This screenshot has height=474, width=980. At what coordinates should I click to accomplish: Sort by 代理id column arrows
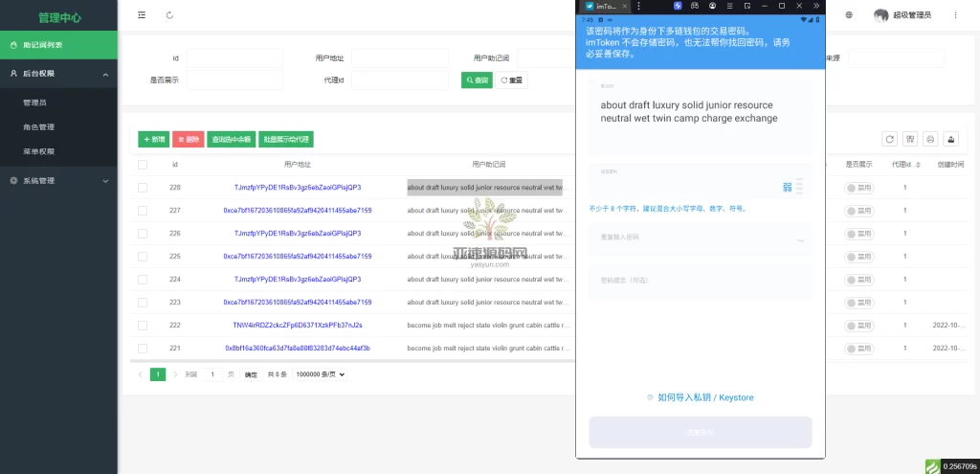[918, 165]
